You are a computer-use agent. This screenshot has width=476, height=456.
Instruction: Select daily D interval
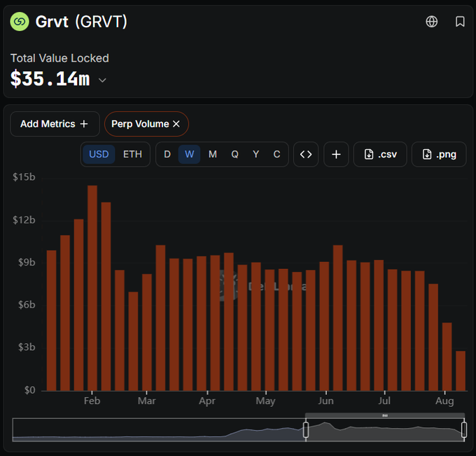pos(167,154)
